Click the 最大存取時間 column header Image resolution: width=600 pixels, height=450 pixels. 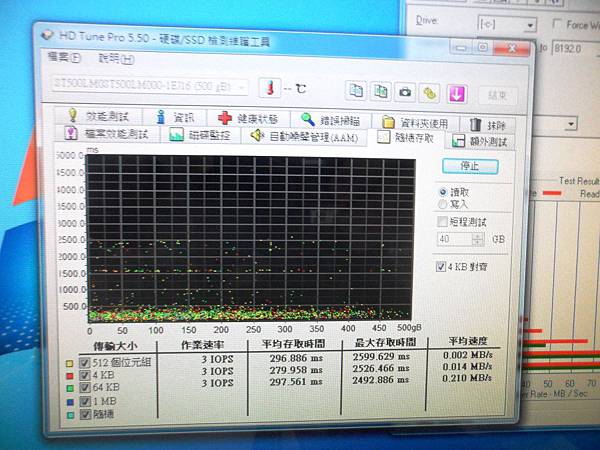click(385, 342)
